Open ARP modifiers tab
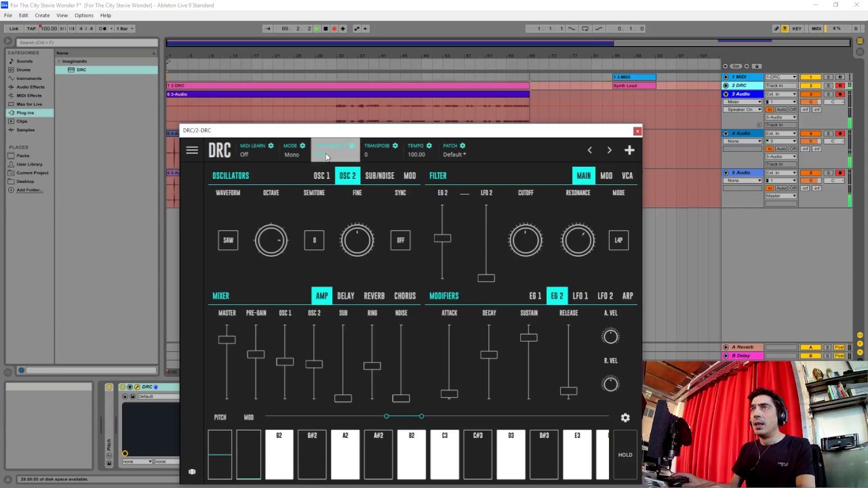Screen dimensions: 868x488 [627, 296]
